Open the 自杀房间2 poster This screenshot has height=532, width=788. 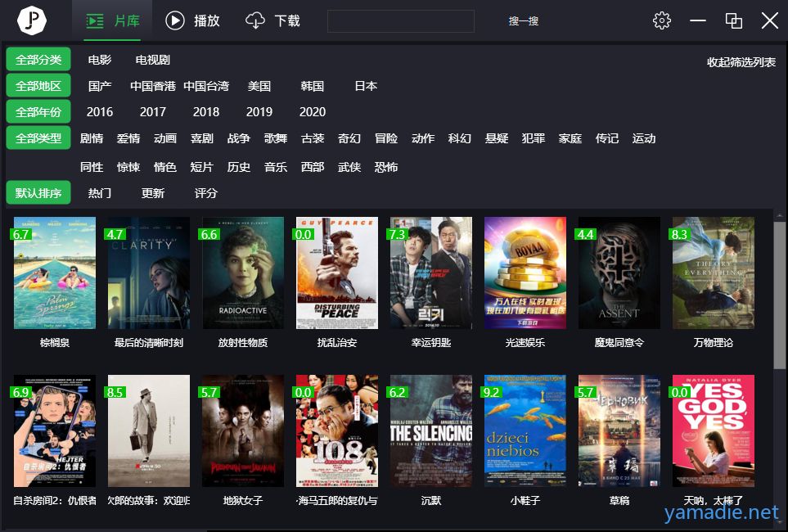[x=54, y=431]
